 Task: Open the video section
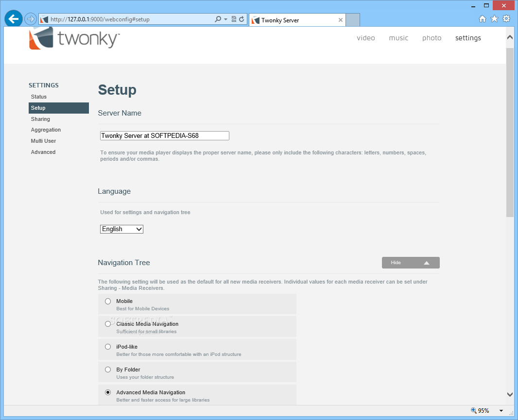[366, 38]
